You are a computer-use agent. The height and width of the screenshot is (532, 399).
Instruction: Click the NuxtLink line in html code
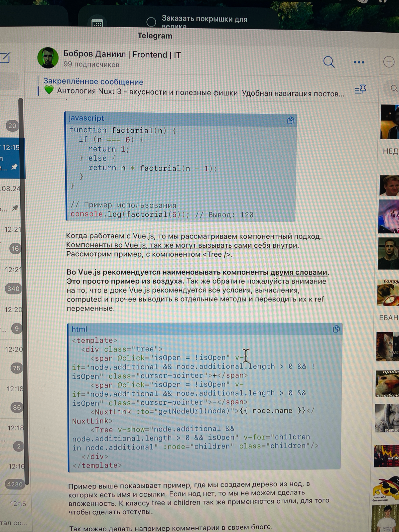click(x=193, y=416)
